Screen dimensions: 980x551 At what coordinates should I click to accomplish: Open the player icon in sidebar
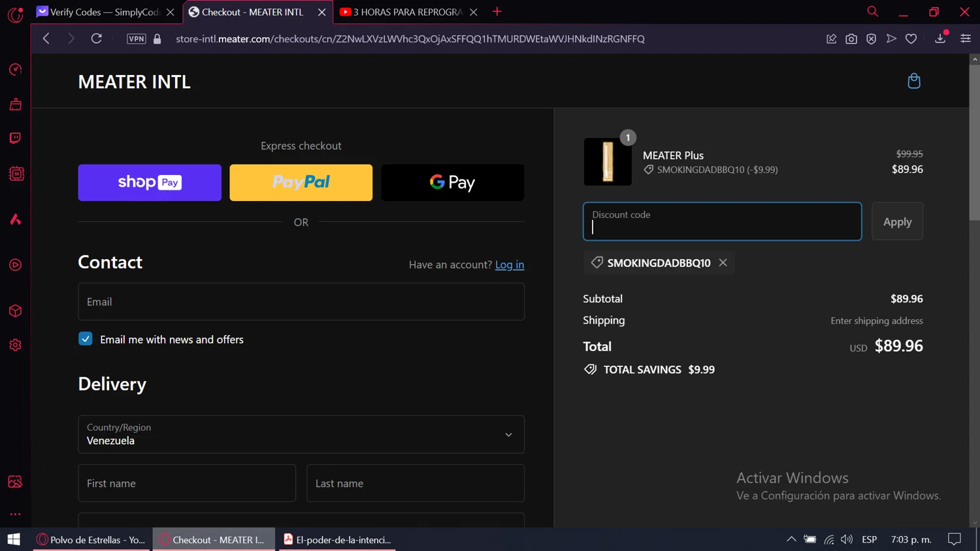(15, 265)
